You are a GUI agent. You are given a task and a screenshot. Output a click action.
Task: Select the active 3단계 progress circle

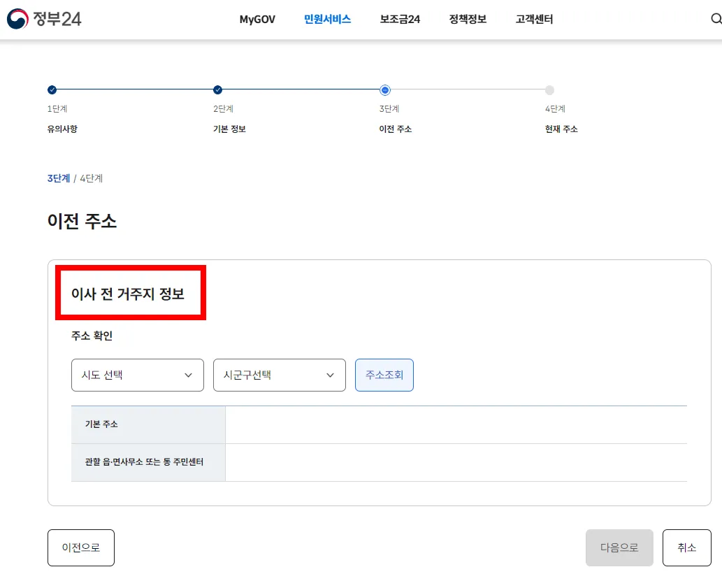coord(384,89)
